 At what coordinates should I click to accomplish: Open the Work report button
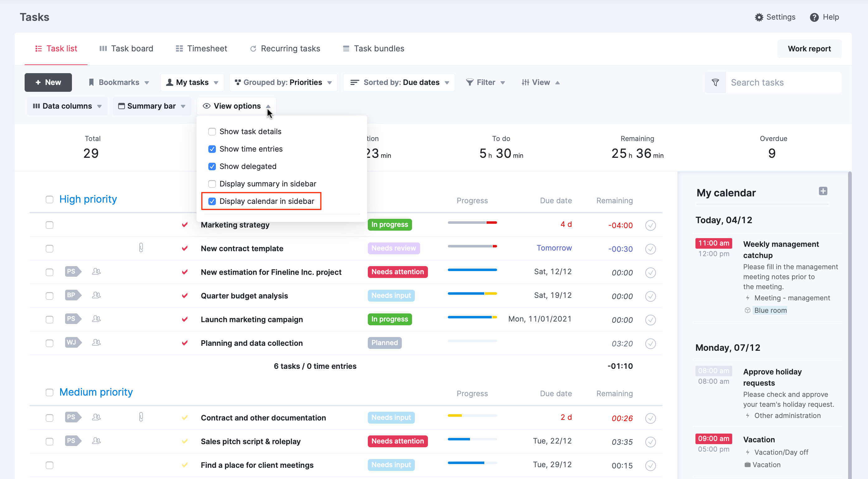[809, 49]
